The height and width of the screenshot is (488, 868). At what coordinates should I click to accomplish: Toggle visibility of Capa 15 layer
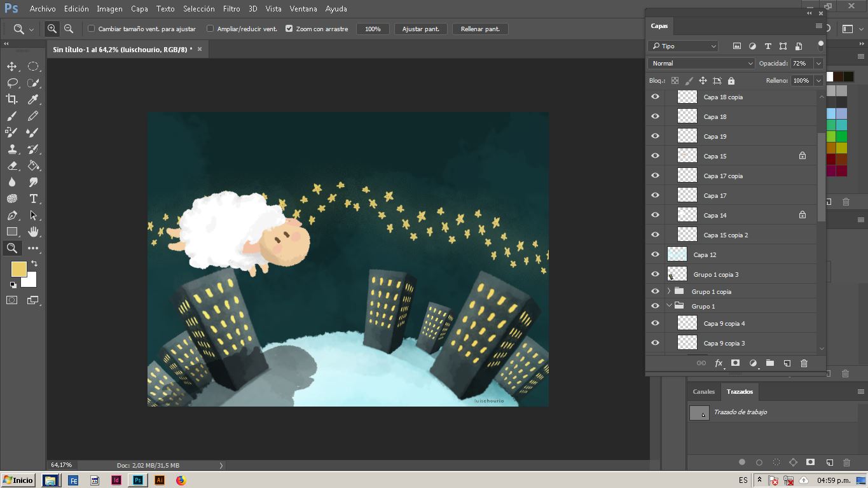tap(655, 156)
